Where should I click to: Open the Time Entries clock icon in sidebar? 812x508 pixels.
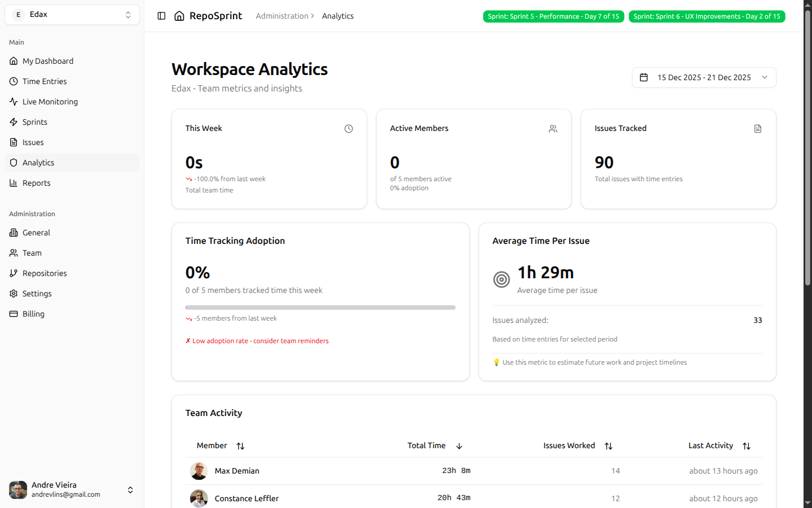click(14, 81)
